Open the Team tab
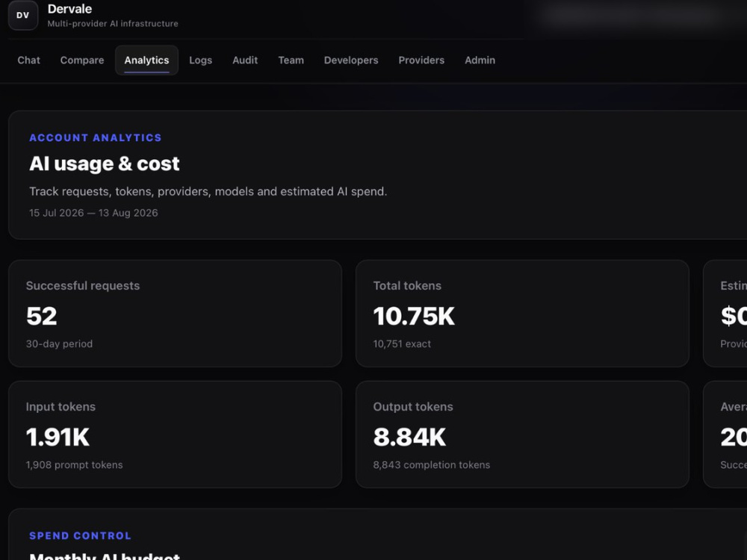Image resolution: width=747 pixels, height=560 pixels. (x=291, y=60)
